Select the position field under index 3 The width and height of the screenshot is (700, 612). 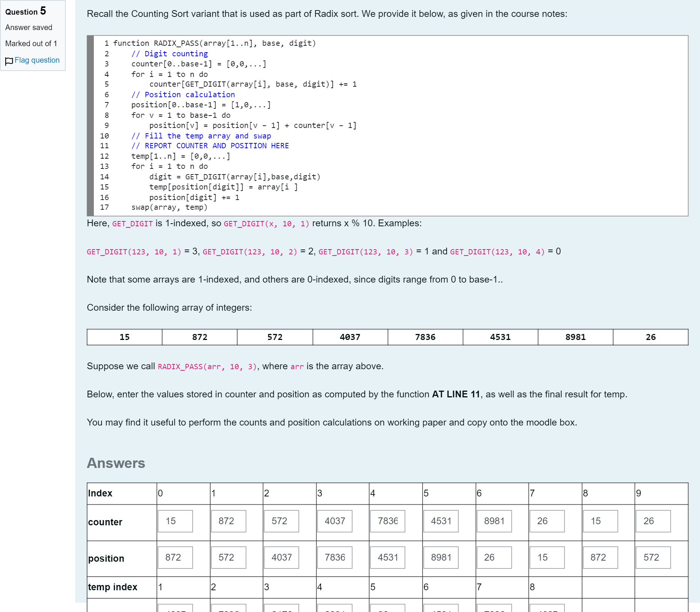[x=335, y=557]
